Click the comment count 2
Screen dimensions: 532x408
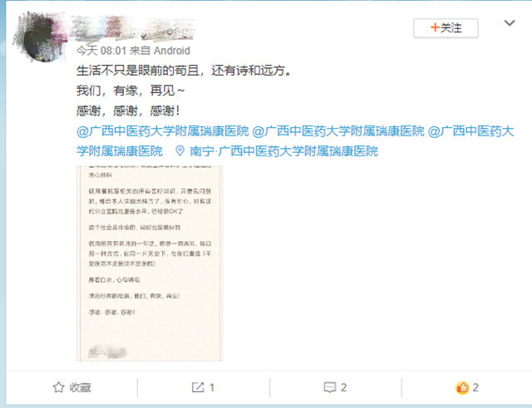tap(343, 387)
